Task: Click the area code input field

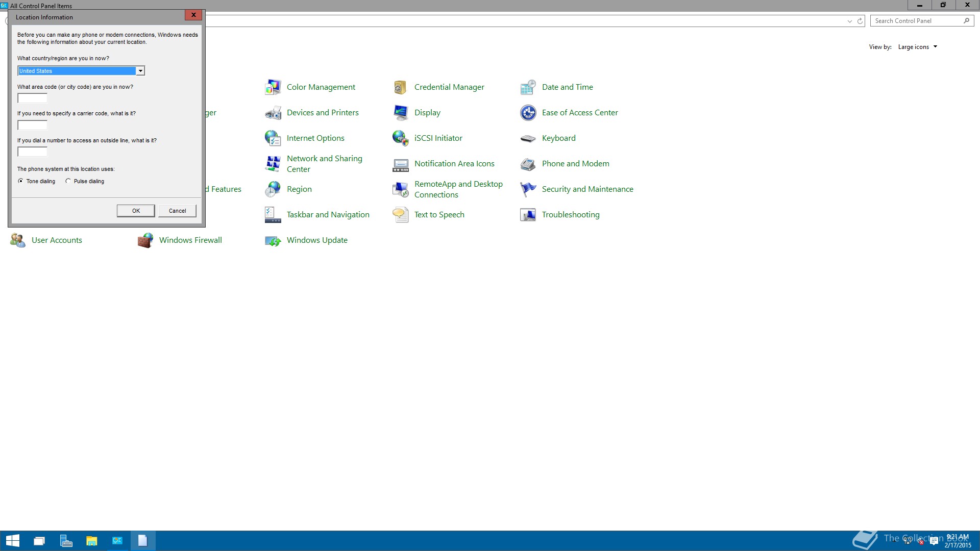Action: click(32, 98)
